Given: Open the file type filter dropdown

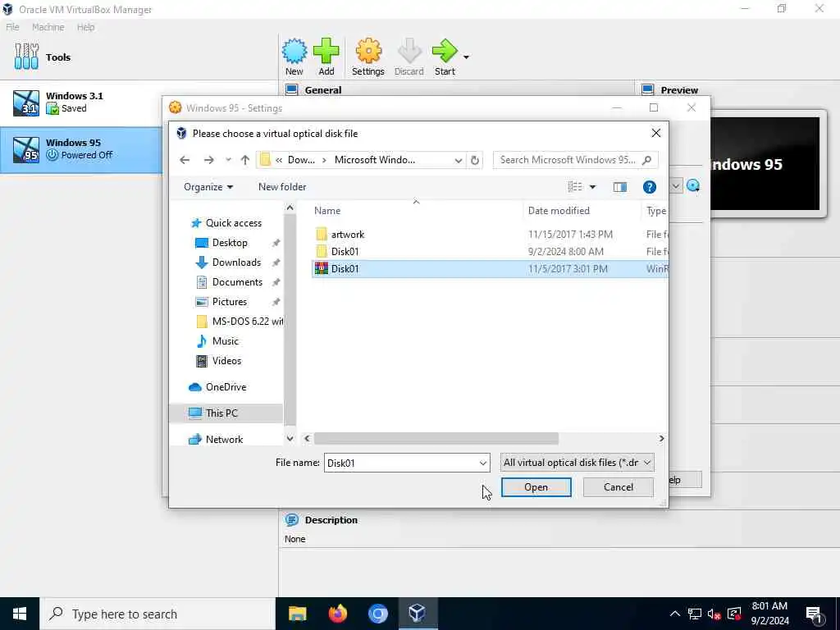Looking at the screenshot, I should (x=577, y=463).
